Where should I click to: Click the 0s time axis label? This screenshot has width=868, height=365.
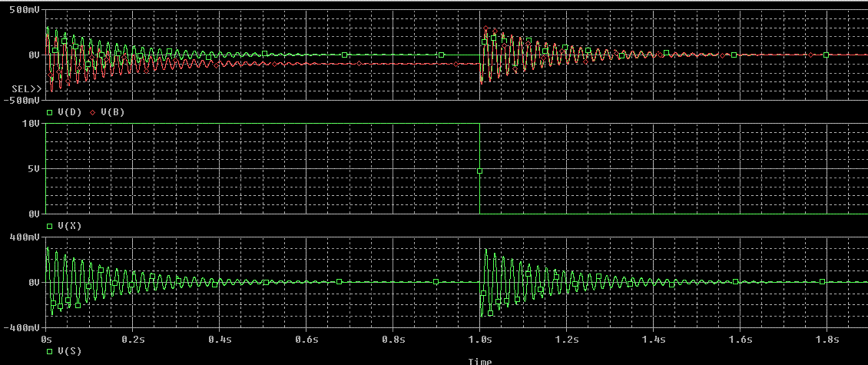pyautogui.click(x=46, y=338)
